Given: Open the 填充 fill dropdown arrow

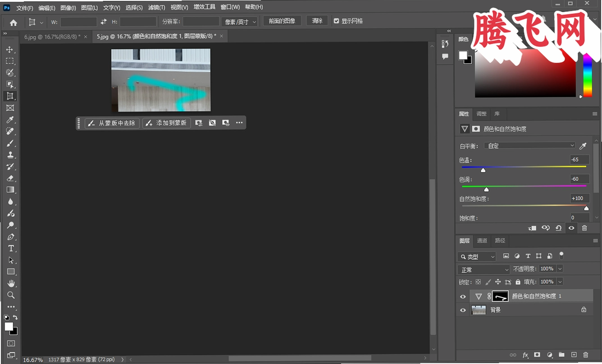Looking at the screenshot, I should [560, 282].
